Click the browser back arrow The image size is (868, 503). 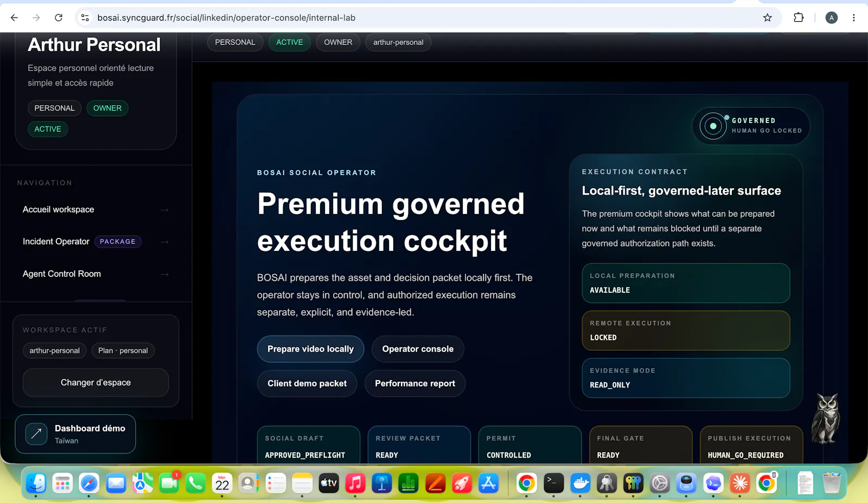(15, 18)
